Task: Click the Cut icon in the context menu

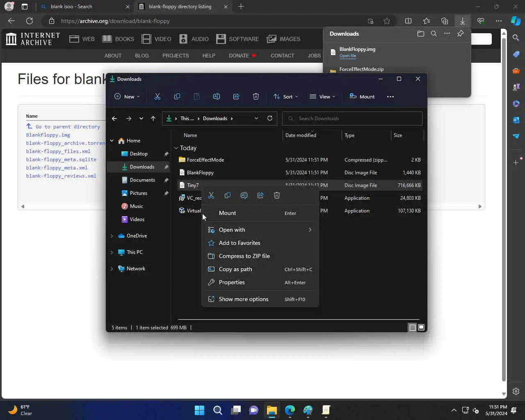Action: (211, 195)
